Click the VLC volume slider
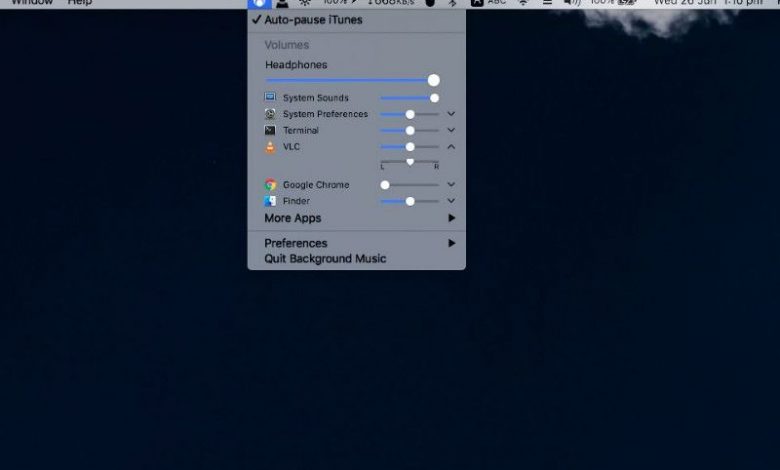The width and height of the screenshot is (780, 470). (409, 147)
